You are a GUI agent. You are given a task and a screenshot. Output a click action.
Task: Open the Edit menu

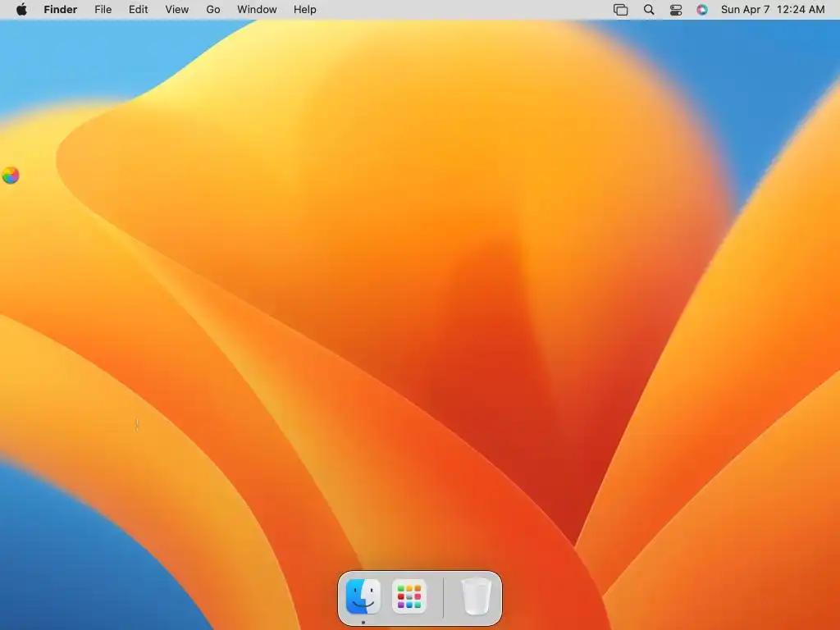(138, 10)
